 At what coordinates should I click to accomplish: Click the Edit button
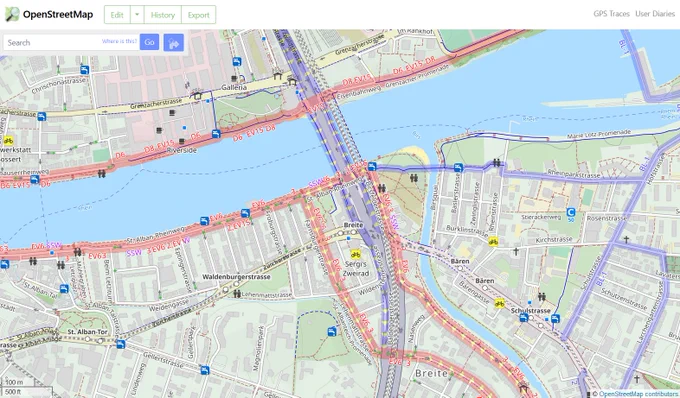pos(117,15)
